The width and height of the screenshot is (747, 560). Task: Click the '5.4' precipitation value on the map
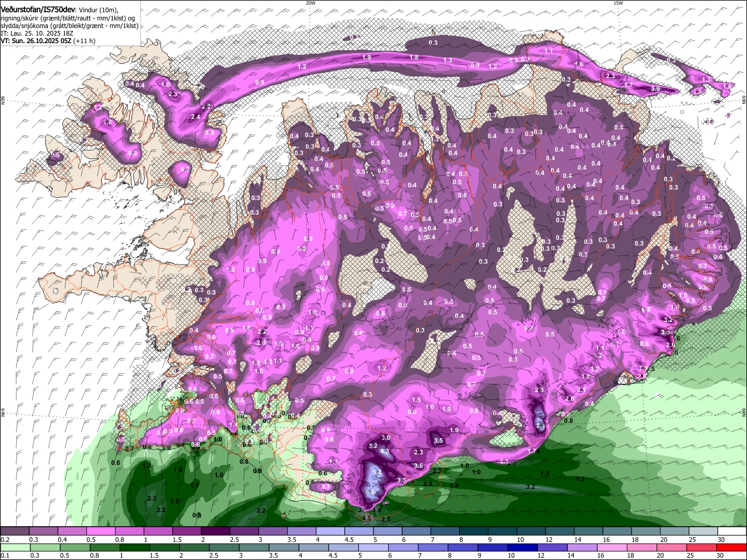(376, 471)
